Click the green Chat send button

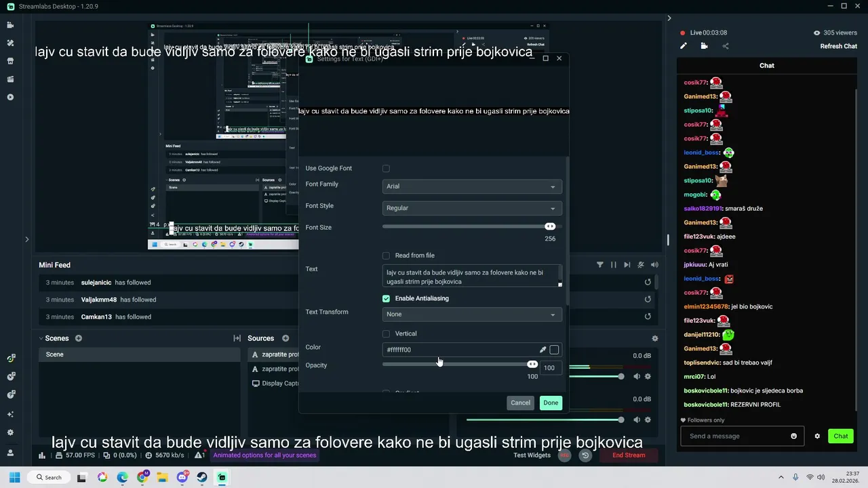[840, 436]
